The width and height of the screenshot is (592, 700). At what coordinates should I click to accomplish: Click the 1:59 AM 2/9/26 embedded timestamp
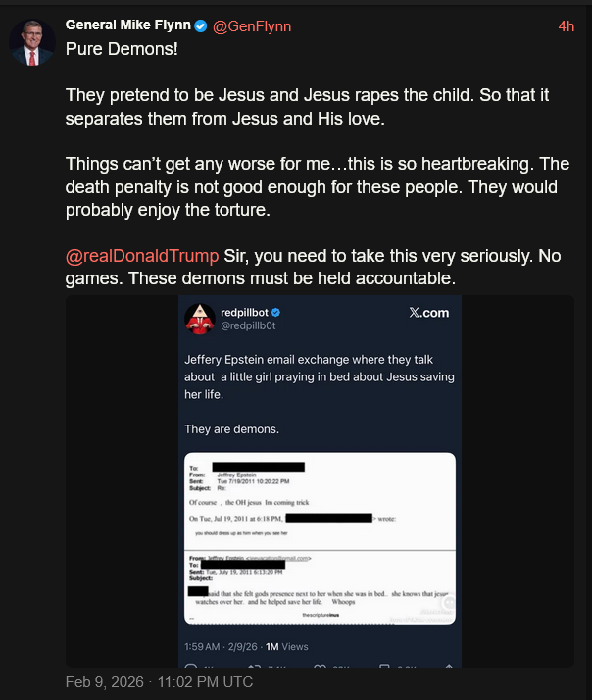click(x=222, y=646)
